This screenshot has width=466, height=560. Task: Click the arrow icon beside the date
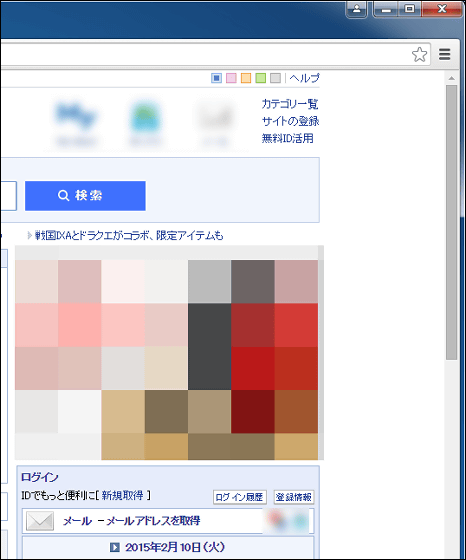point(115,547)
